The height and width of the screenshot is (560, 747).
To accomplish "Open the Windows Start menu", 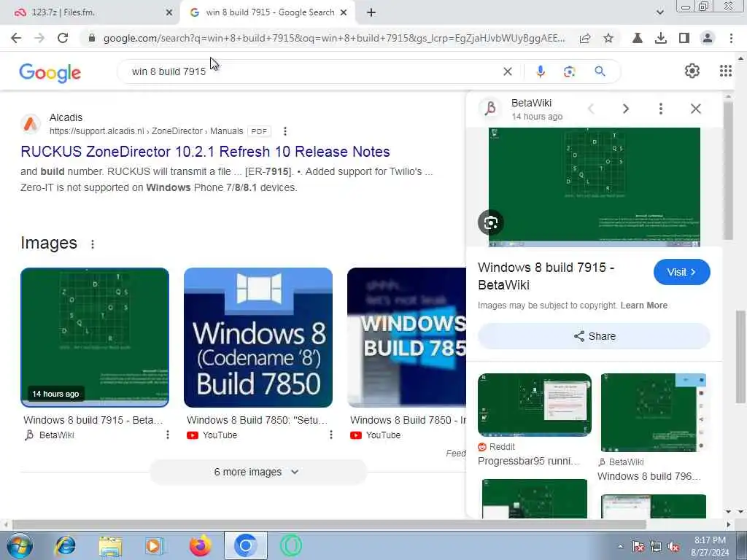I will tap(20, 545).
